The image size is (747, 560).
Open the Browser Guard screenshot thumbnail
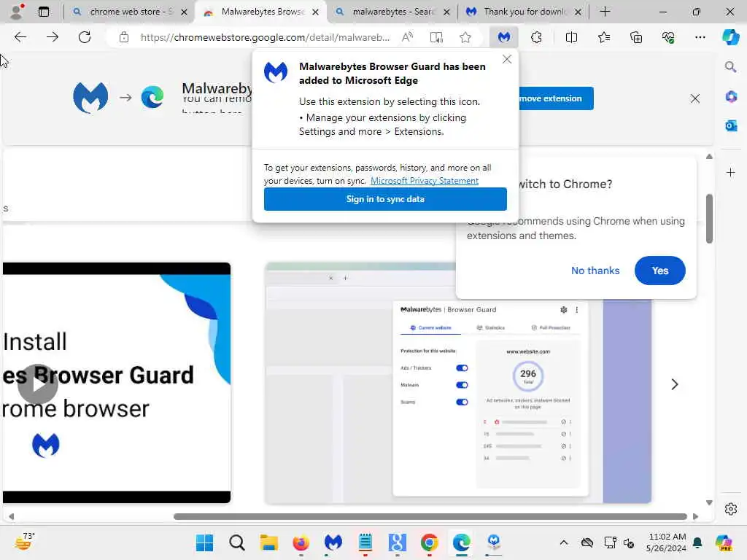pyautogui.click(x=458, y=383)
